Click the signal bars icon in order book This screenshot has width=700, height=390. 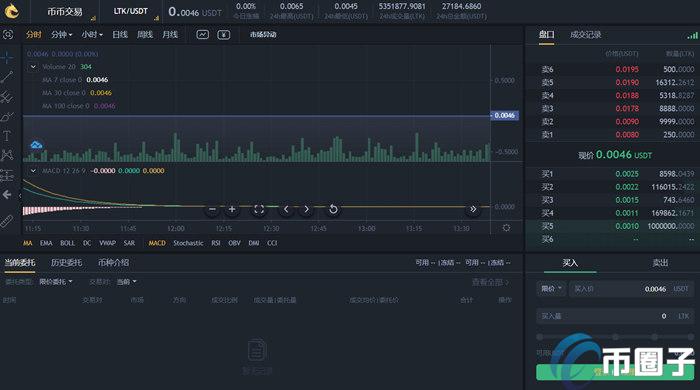pos(692,35)
